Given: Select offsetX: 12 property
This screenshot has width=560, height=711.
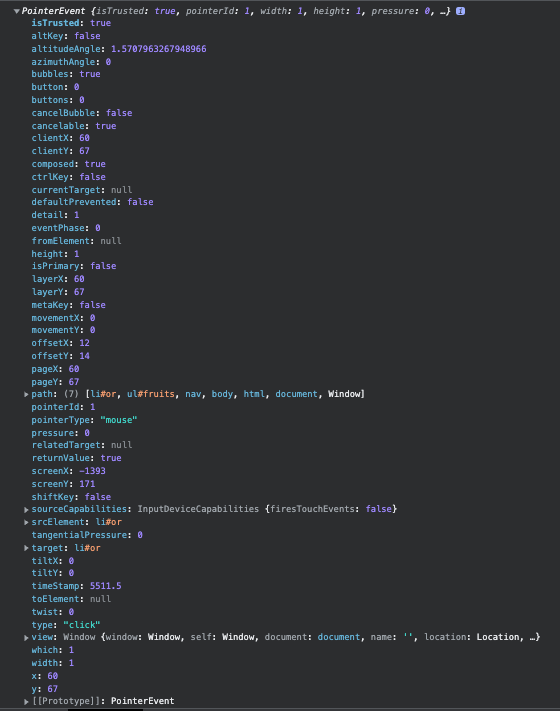Looking at the screenshot, I should (x=60, y=343).
